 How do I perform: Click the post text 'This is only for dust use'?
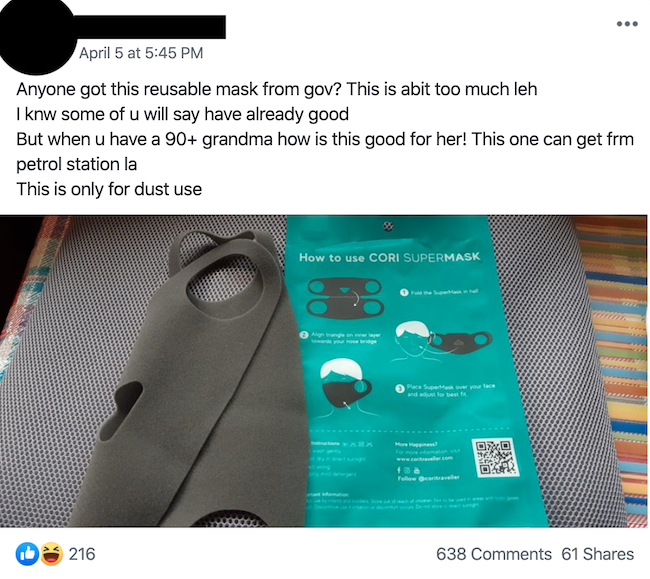coord(109,189)
